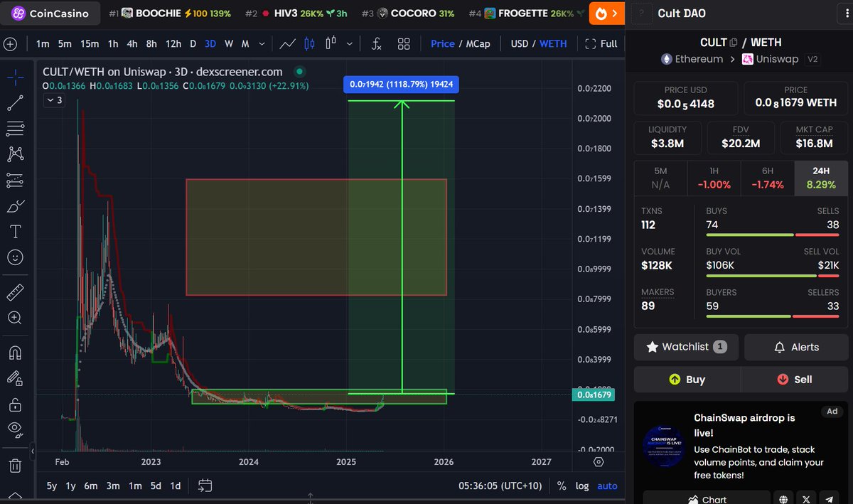Select the brush drawing tool
This screenshot has width=853, height=504.
point(15,206)
